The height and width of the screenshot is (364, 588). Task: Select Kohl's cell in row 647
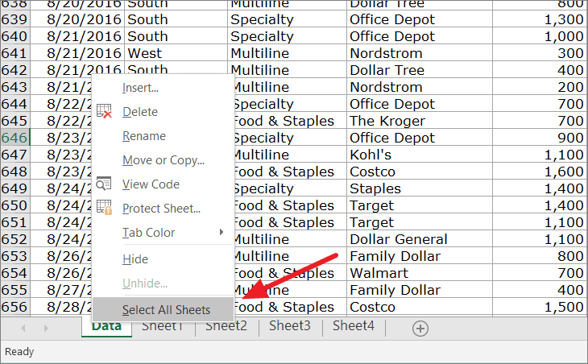pos(420,155)
